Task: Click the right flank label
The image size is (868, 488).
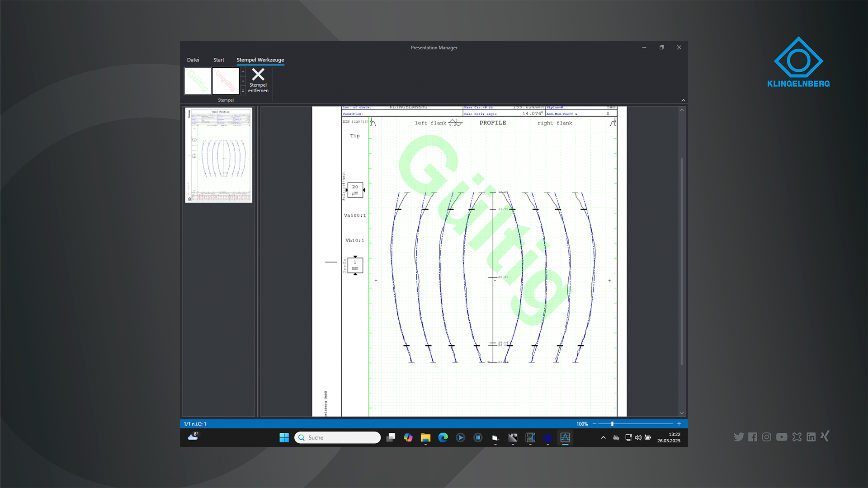Action: pos(555,123)
